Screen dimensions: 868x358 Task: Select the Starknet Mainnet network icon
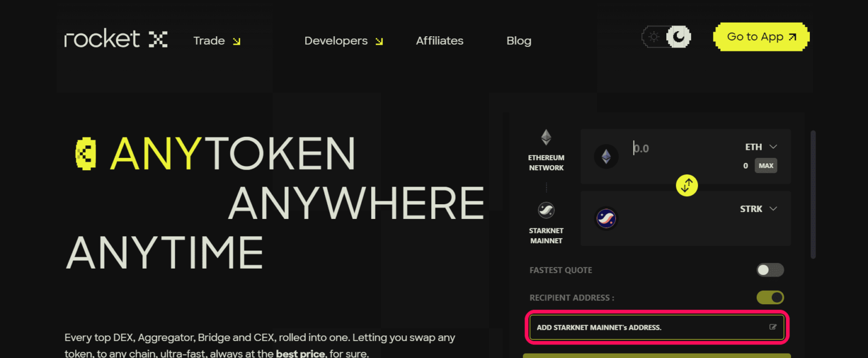tap(546, 209)
